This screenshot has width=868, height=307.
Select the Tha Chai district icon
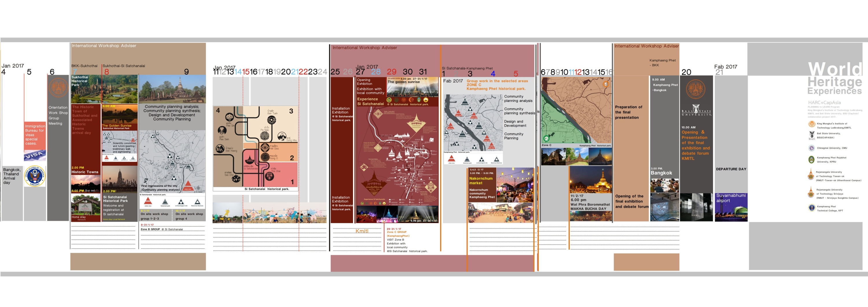point(269,176)
